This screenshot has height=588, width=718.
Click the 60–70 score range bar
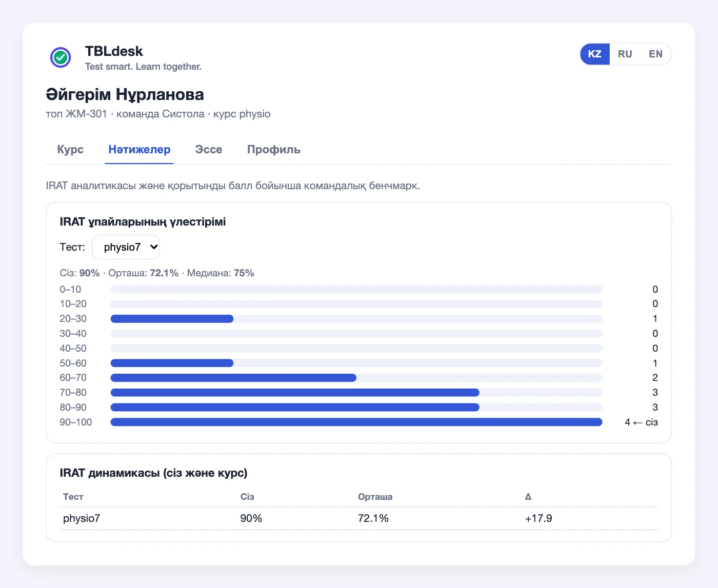(356, 378)
